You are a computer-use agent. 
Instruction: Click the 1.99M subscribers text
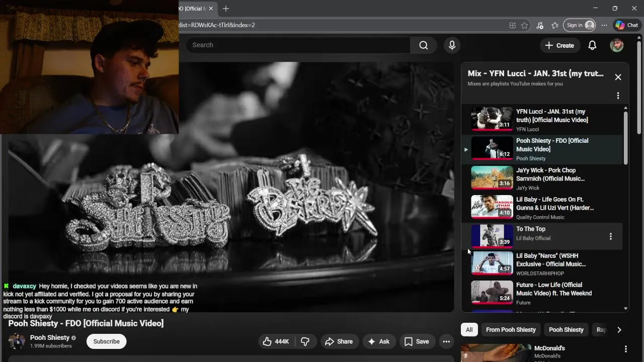[51, 346]
